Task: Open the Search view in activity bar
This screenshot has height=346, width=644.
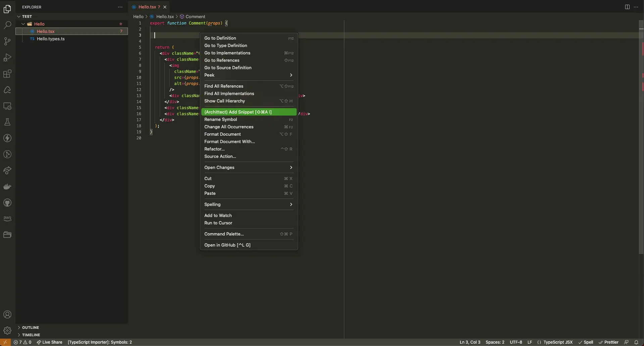Action: tap(7, 25)
